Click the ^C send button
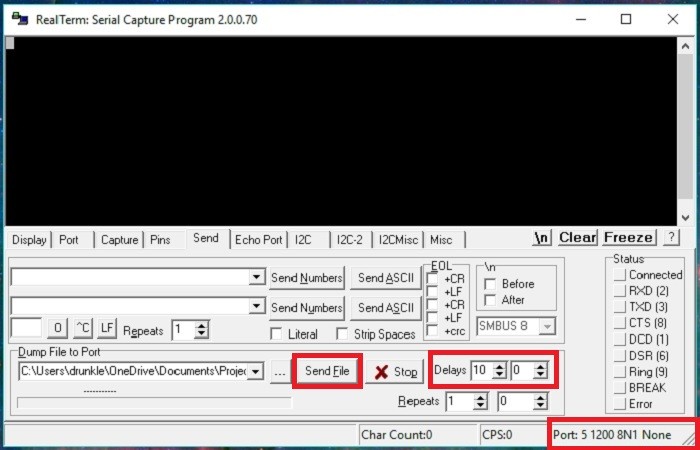The image size is (700, 450). click(83, 328)
